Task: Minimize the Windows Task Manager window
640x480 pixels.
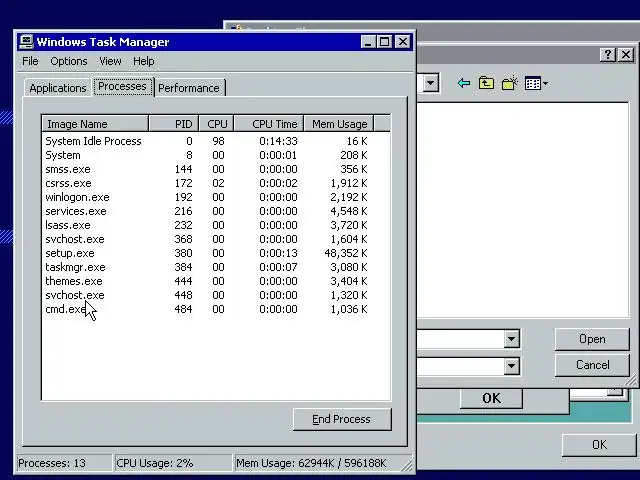Action: (x=368, y=42)
